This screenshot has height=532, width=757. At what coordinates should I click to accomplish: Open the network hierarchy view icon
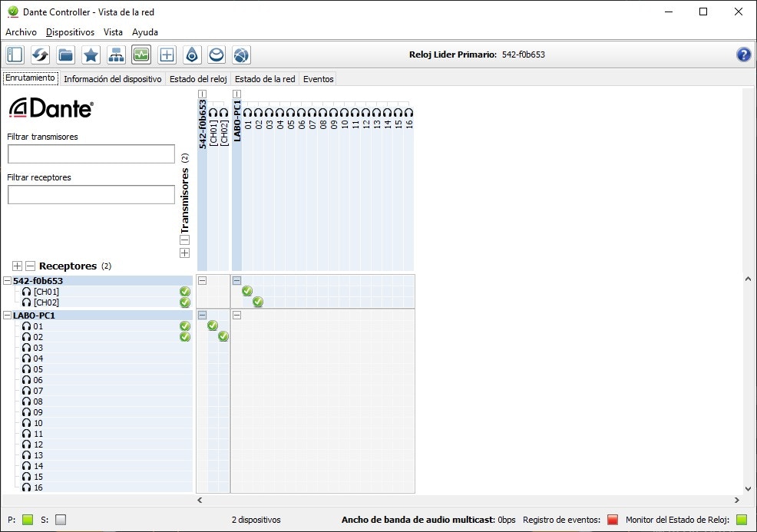click(116, 55)
